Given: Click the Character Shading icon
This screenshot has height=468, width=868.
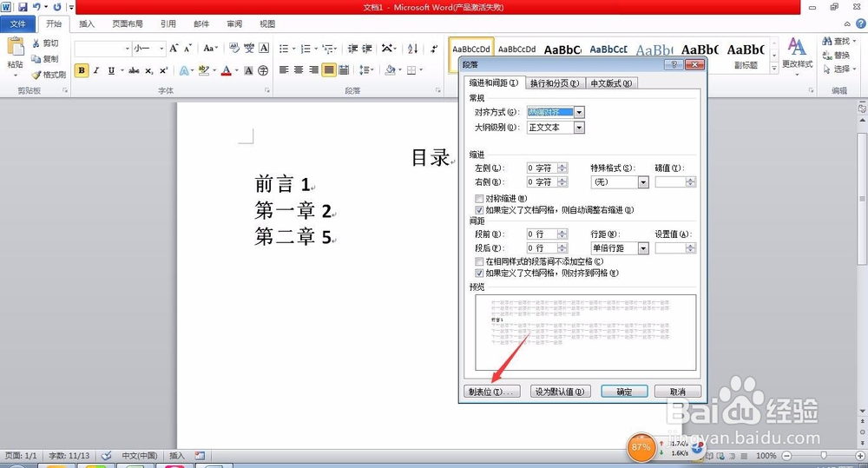Looking at the screenshot, I should coord(248,70).
